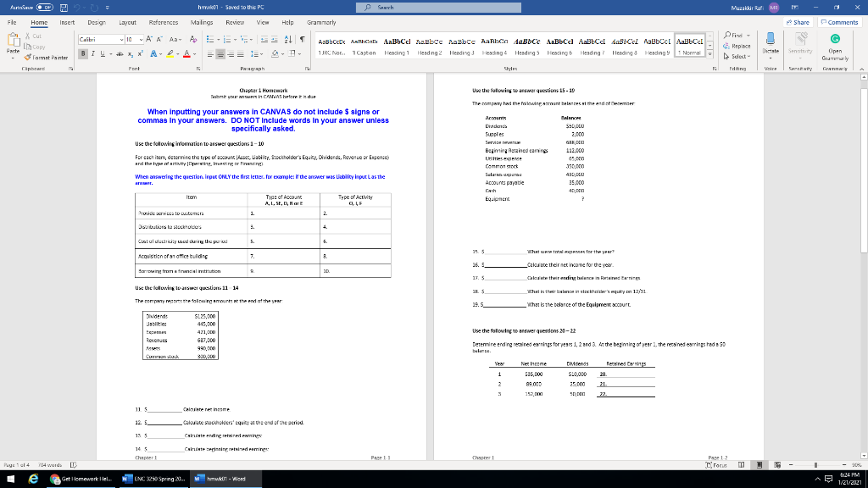Switch AutoSave toggle on

[x=45, y=7]
